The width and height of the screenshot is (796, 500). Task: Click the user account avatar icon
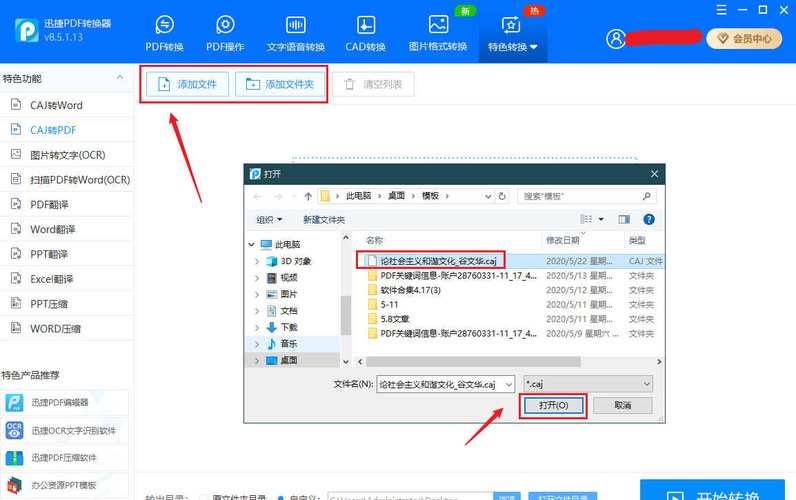(616, 39)
